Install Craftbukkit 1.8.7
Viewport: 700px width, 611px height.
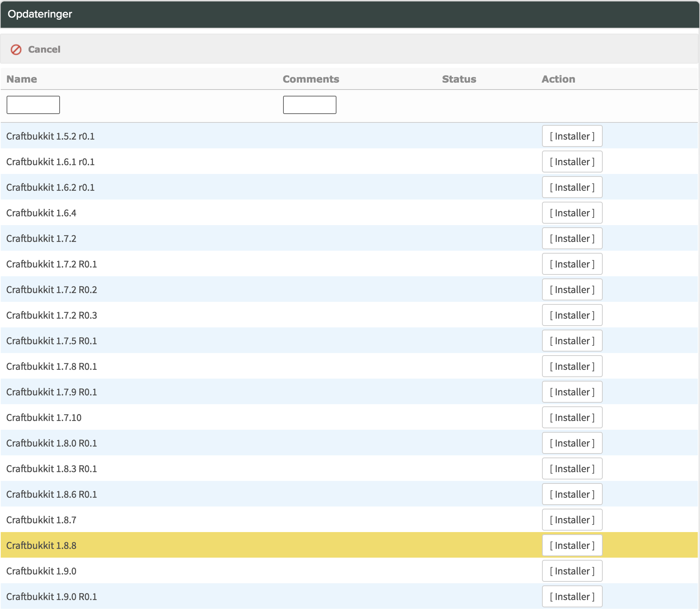[572, 520]
